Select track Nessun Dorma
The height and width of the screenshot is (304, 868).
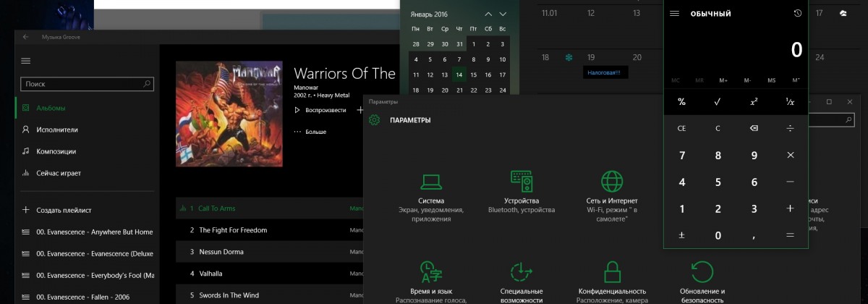coord(269,252)
